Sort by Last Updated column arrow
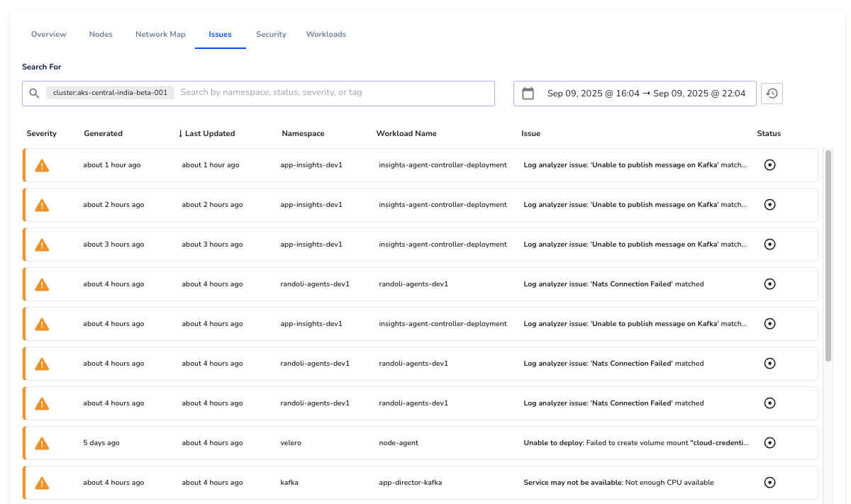Screen dimensions: 851x504 point(181,133)
